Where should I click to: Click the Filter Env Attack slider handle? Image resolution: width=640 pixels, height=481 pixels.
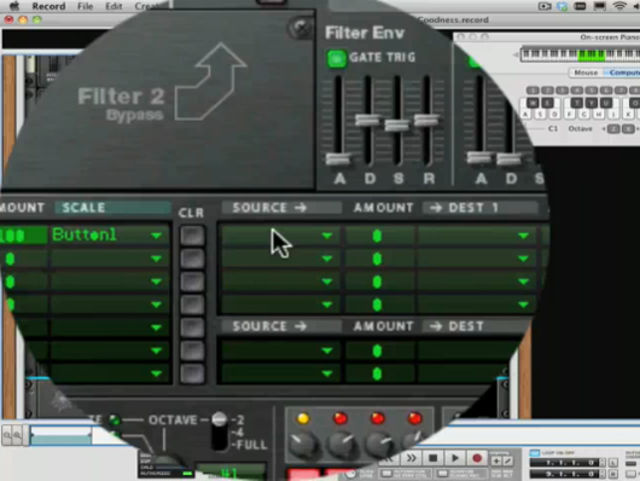(338, 158)
